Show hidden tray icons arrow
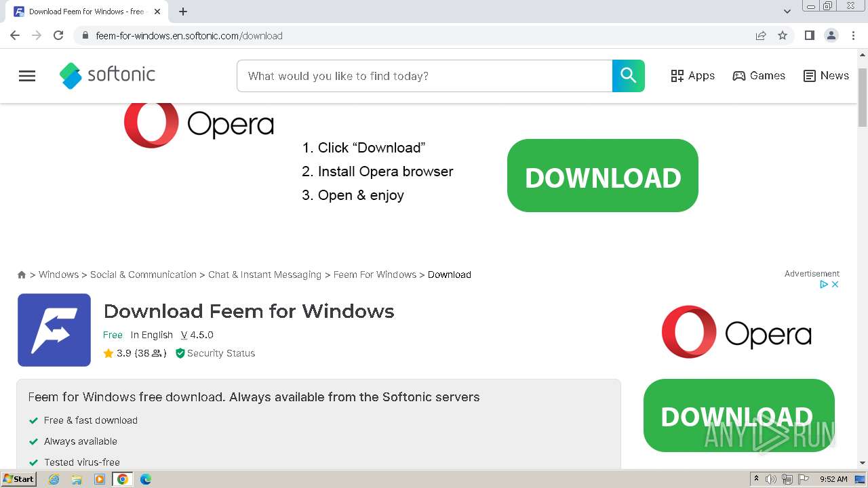Viewport: 868px width, 488px height. (757, 479)
